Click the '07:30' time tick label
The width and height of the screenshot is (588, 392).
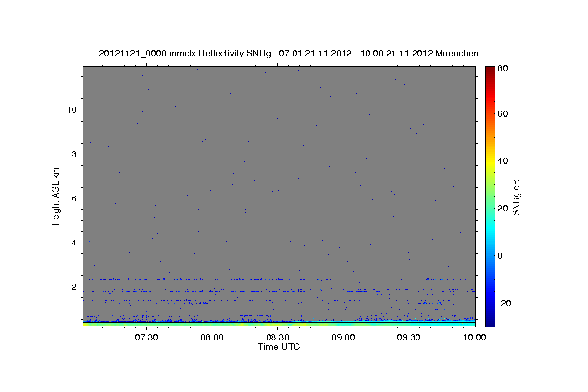tap(146, 337)
